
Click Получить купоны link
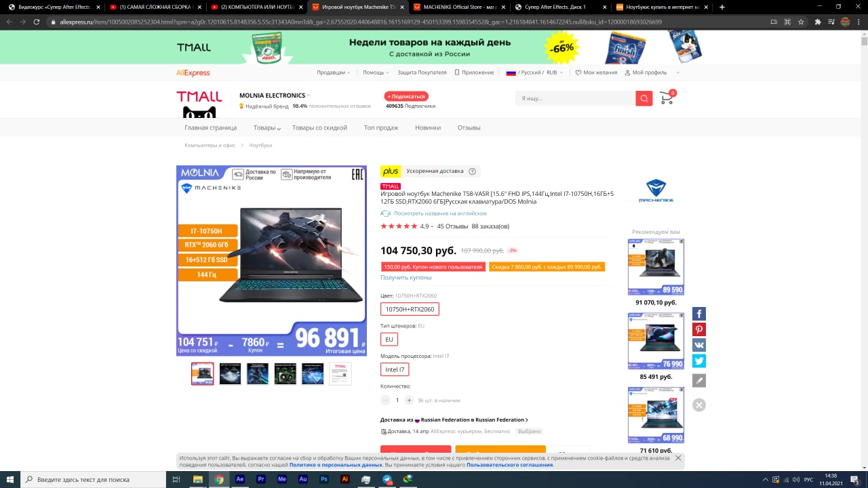(x=406, y=277)
